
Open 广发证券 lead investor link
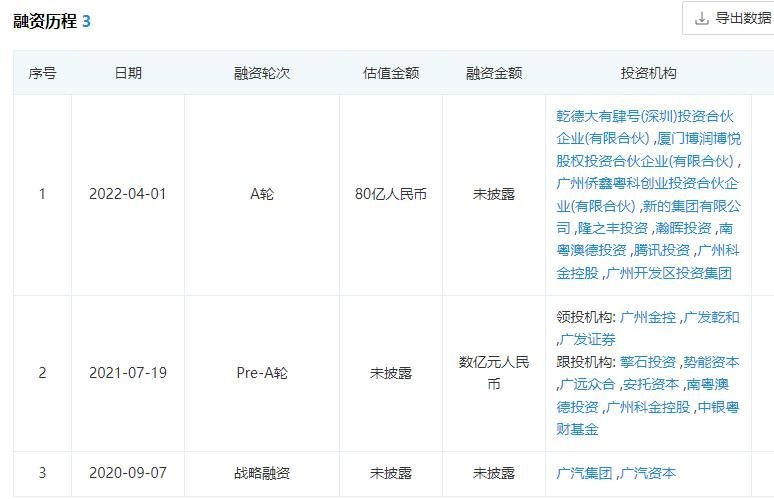point(588,340)
